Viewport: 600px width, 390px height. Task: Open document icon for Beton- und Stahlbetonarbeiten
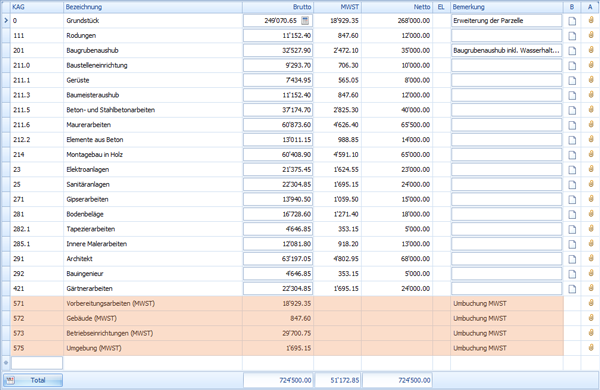pos(572,111)
